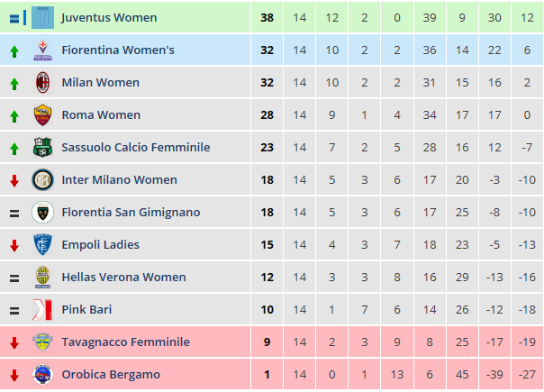Click the equals sign beside Hellas Verona

14,278
